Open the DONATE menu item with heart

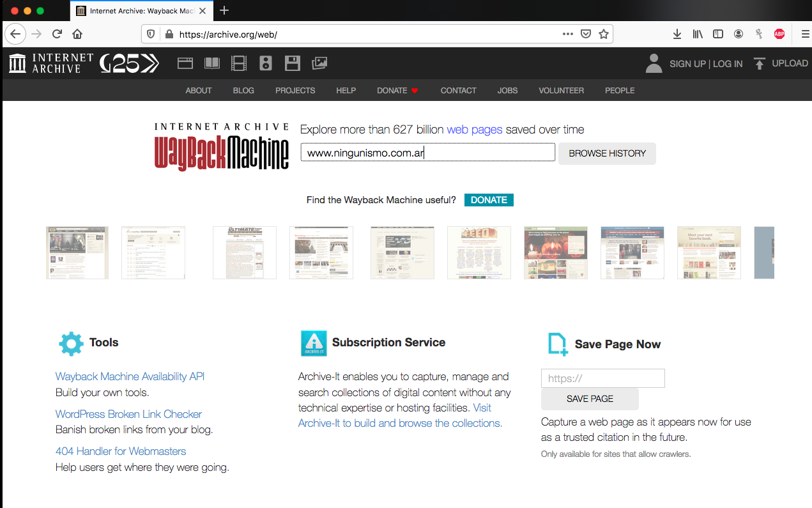[397, 91]
